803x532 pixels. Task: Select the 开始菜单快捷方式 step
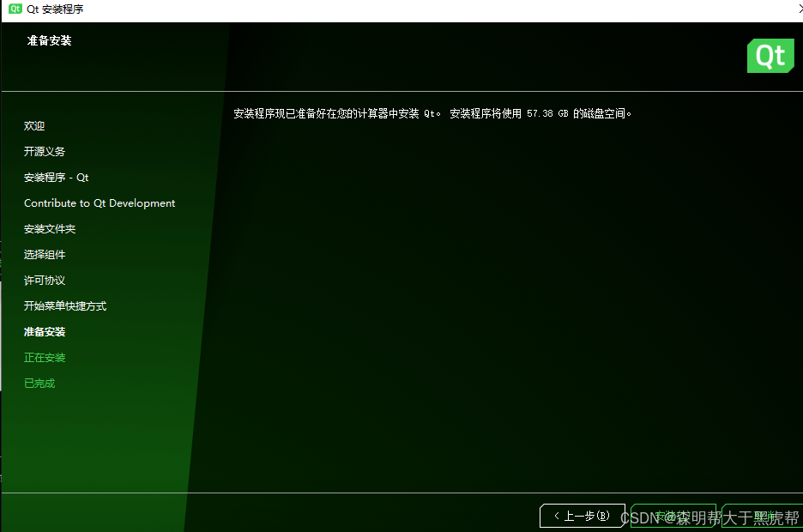click(65, 306)
